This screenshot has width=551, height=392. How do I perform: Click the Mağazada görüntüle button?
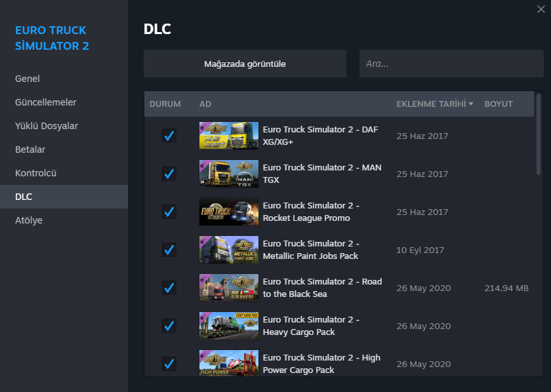coord(245,64)
